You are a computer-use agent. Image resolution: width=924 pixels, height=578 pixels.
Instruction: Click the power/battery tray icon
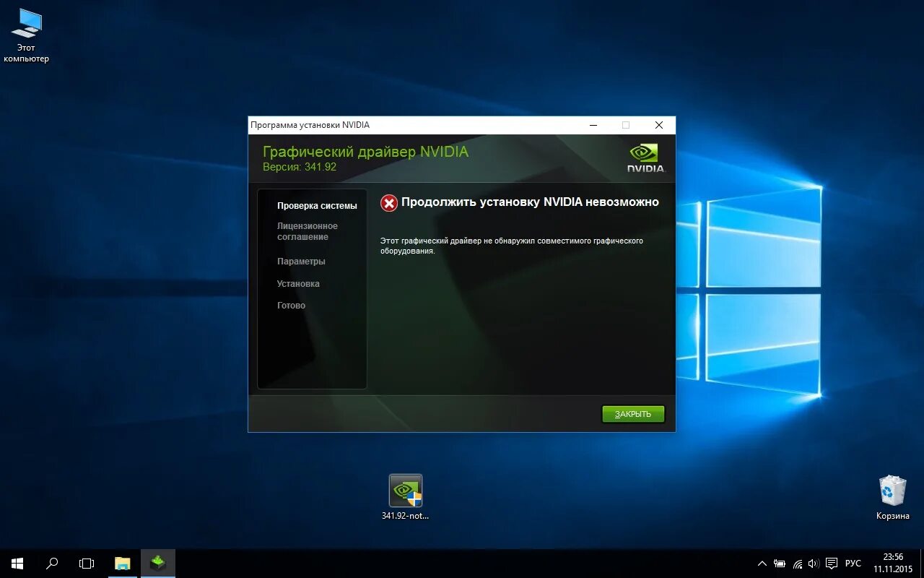(x=780, y=564)
